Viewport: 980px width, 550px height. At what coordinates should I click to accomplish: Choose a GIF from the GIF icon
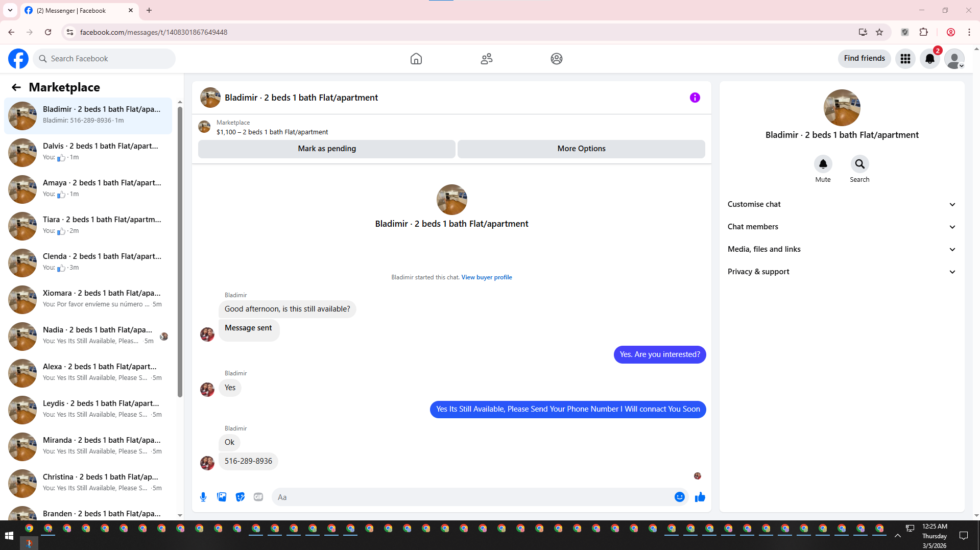[258, 497]
